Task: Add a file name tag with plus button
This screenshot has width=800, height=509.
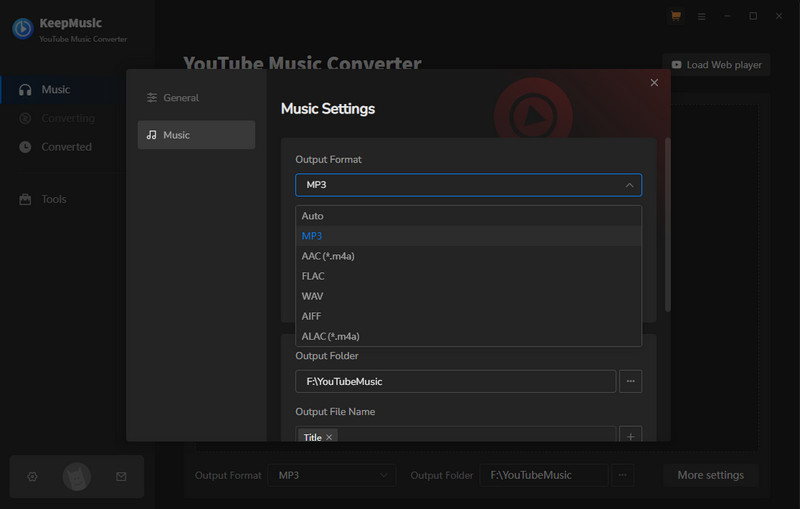Action: point(631,436)
